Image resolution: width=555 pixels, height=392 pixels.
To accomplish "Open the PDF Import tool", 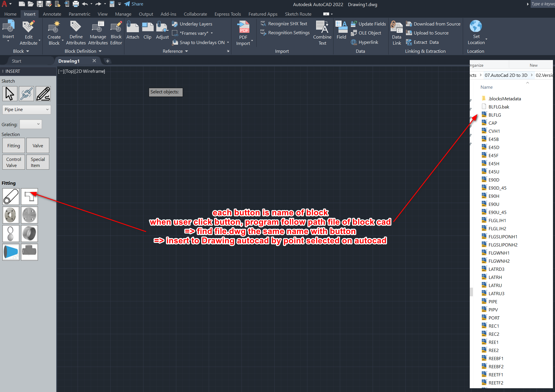I will pyautogui.click(x=243, y=33).
